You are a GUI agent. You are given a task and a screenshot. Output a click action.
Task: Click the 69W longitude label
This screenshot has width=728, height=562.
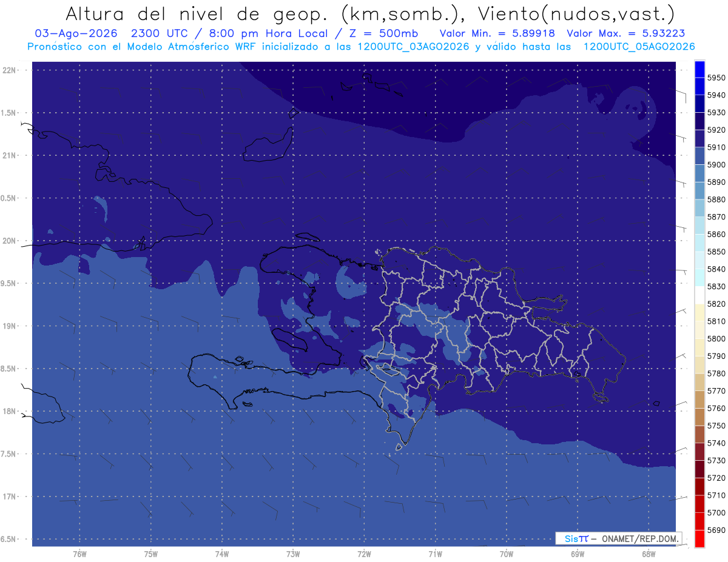coord(578,554)
